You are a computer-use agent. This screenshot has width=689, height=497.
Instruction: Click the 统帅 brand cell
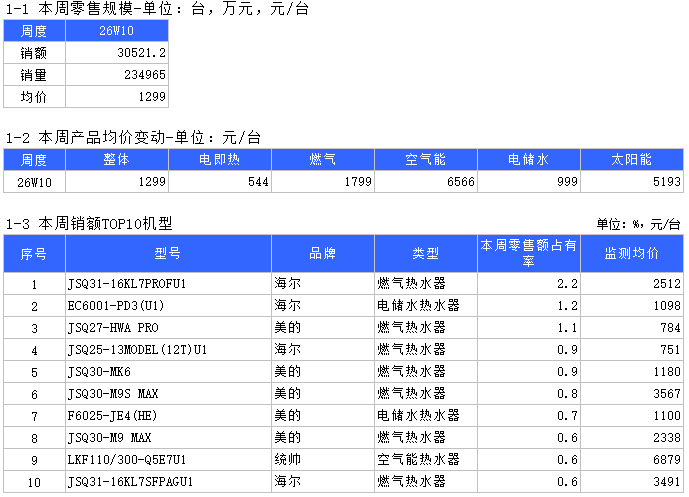(321, 460)
